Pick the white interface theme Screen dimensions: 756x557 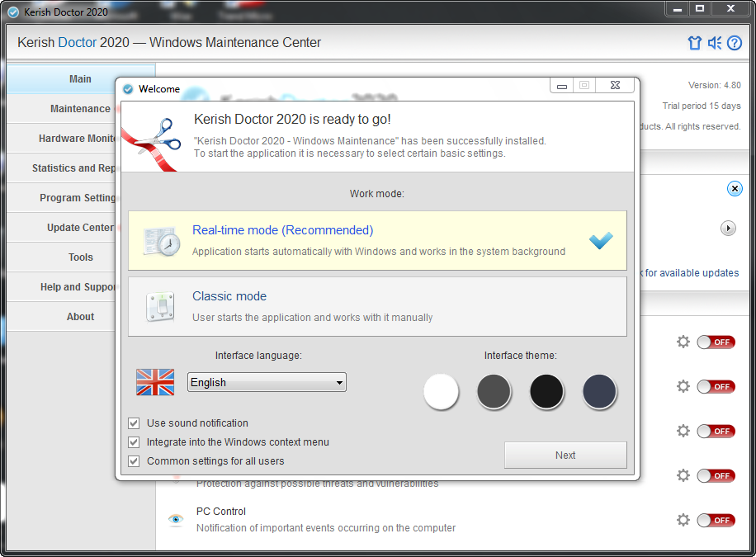(x=441, y=391)
